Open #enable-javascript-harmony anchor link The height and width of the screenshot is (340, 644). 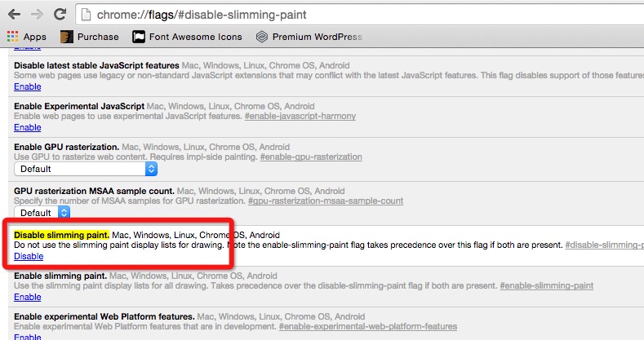coord(300,116)
